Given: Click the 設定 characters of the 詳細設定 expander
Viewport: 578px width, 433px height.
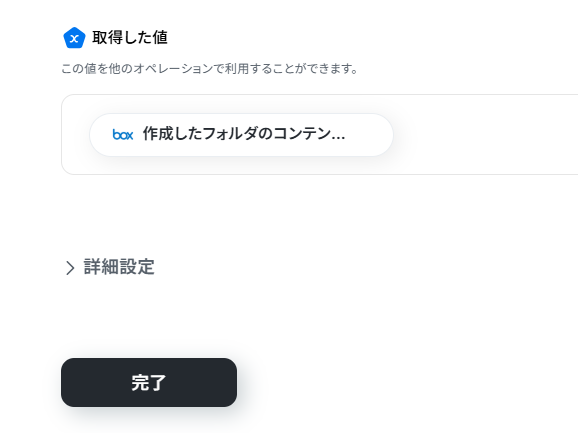Looking at the screenshot, I should tap(137, 267).
